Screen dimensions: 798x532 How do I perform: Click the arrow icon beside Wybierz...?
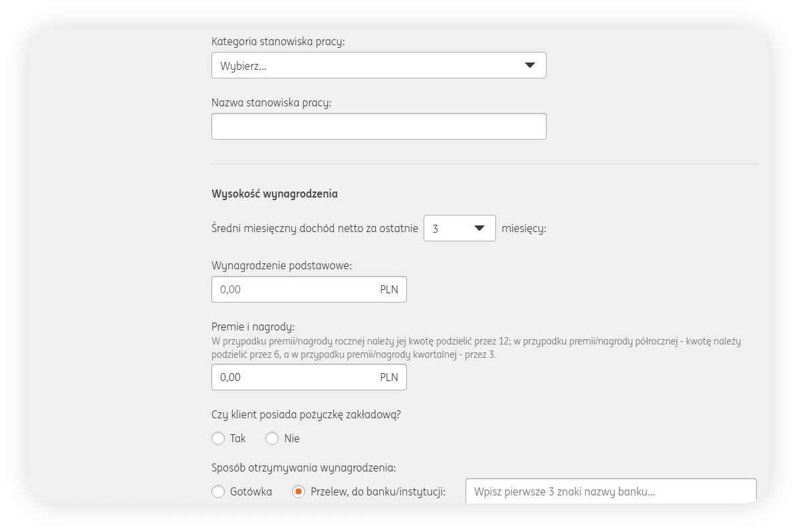point(530,65)
